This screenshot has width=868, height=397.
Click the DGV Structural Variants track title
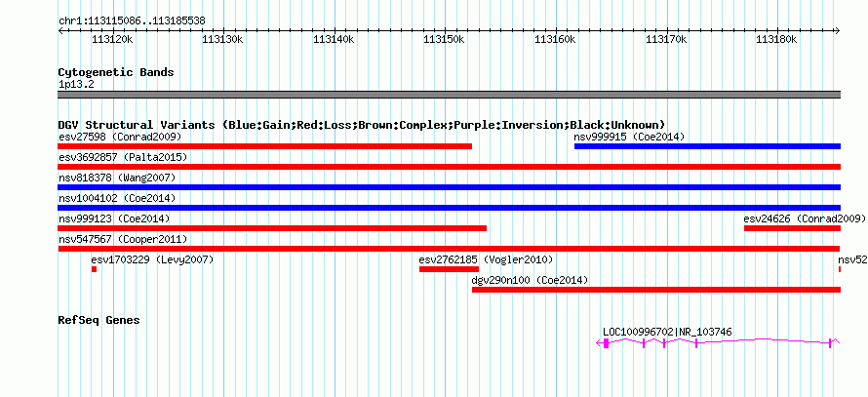362,125
